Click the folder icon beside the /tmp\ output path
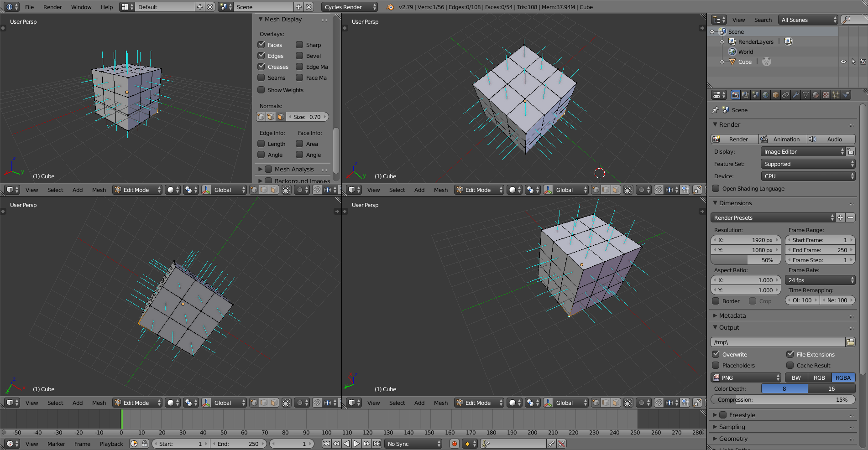Viewport: 868px width, 450px height. (x=850, y=342)
